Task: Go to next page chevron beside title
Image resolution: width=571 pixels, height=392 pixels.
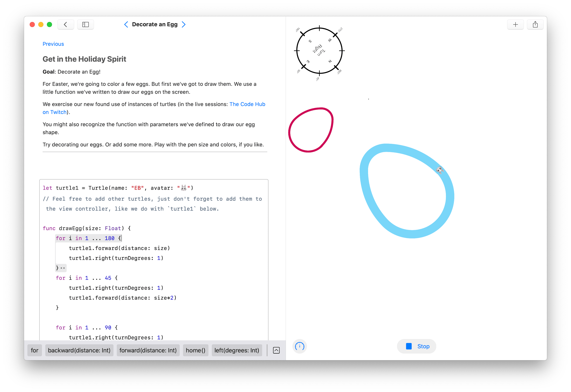Action: [184, 24]
